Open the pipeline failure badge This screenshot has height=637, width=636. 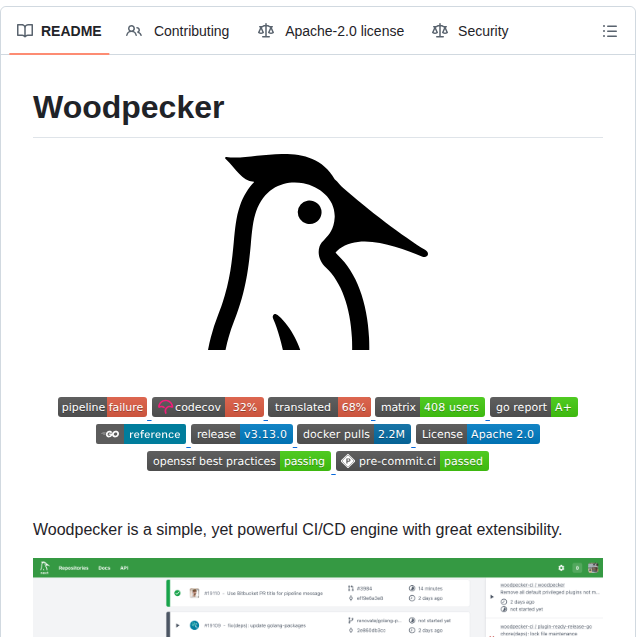coord(102,407)
